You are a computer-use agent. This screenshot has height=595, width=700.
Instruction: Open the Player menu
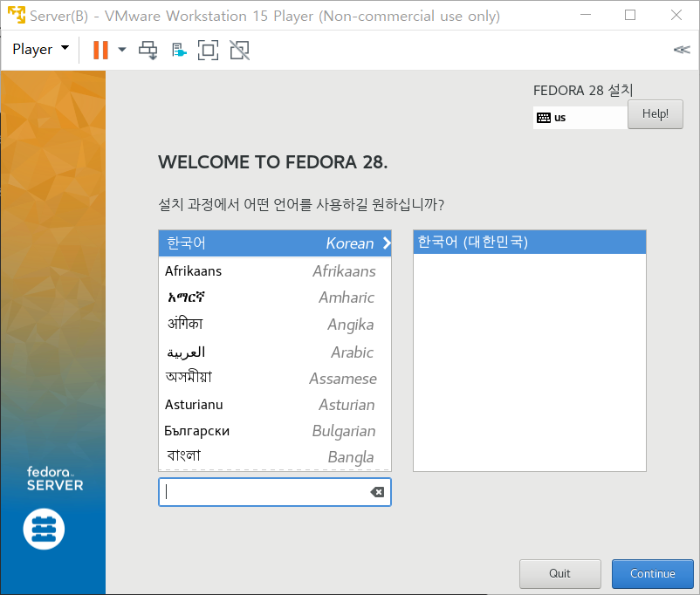pos(41,49)
